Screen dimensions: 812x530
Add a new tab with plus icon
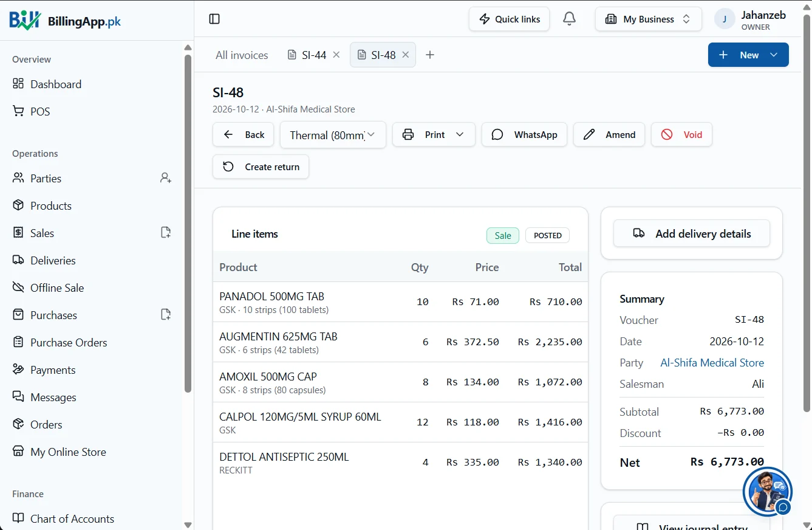coord(430,55)
